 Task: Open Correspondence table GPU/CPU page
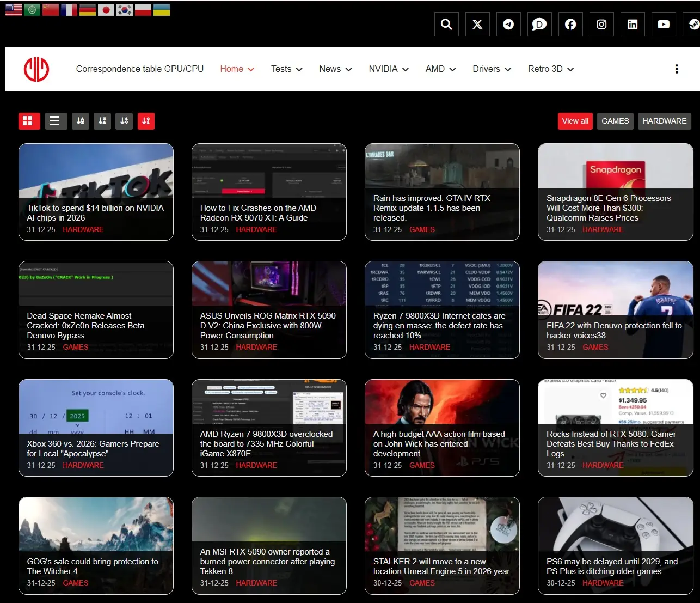point(140,69)
